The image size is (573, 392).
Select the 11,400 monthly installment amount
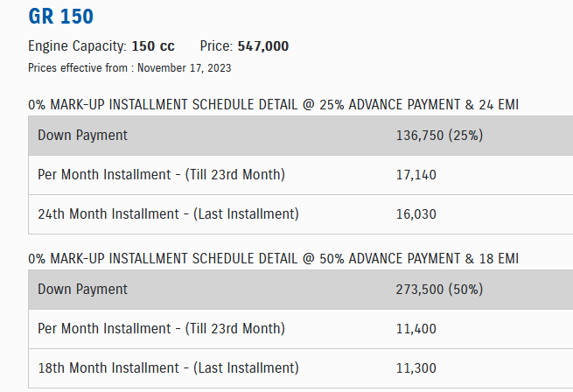(416, 329)
